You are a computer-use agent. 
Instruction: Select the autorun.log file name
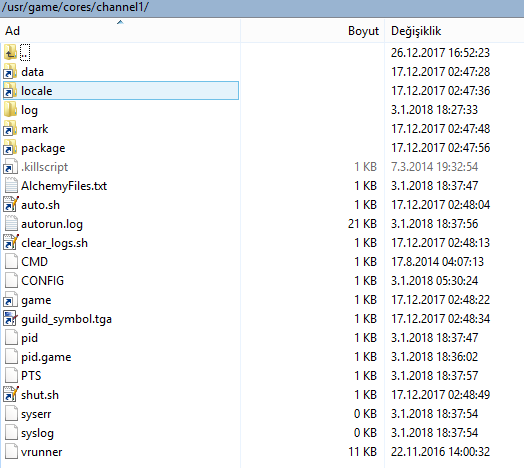pyautogui.click(x=52, y=224)
